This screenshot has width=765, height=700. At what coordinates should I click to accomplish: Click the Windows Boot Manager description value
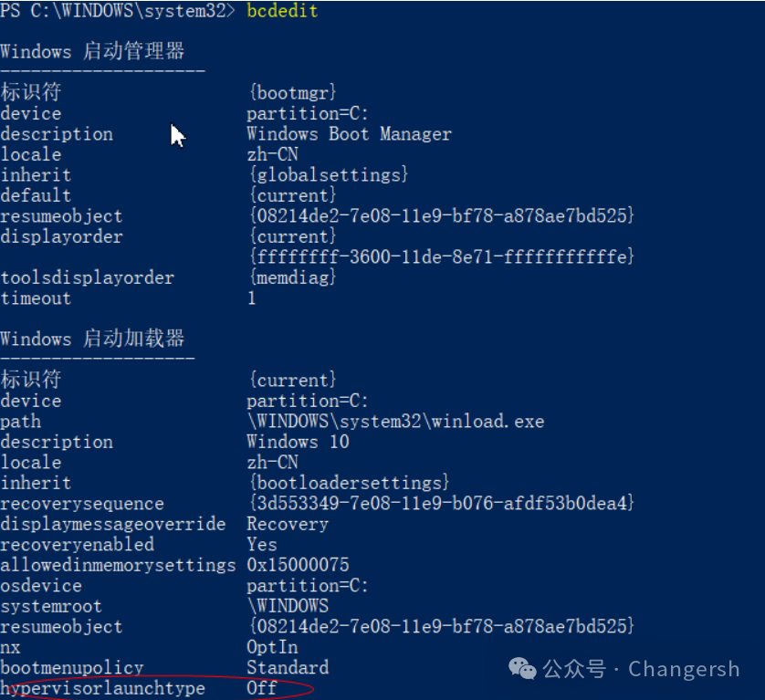point(349,133)
